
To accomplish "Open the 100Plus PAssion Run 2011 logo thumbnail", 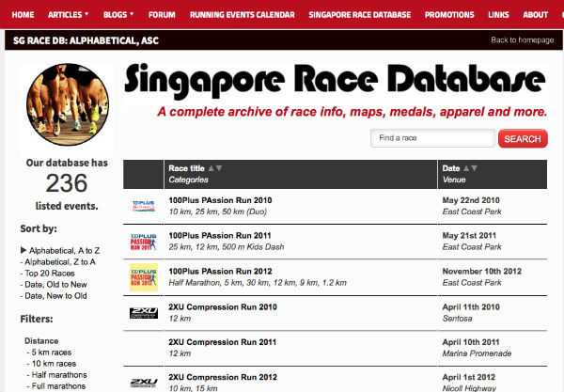I will [144, 242].
